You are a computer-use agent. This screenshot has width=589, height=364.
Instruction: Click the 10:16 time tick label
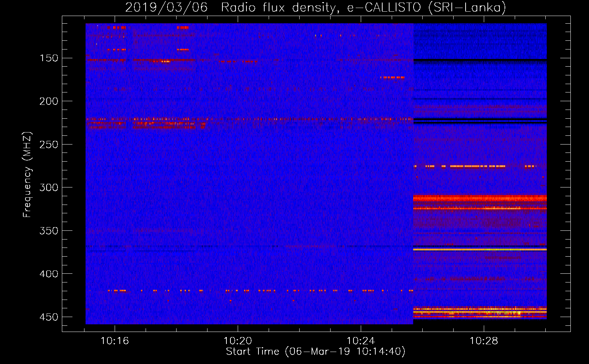click(x=115, y=341)
